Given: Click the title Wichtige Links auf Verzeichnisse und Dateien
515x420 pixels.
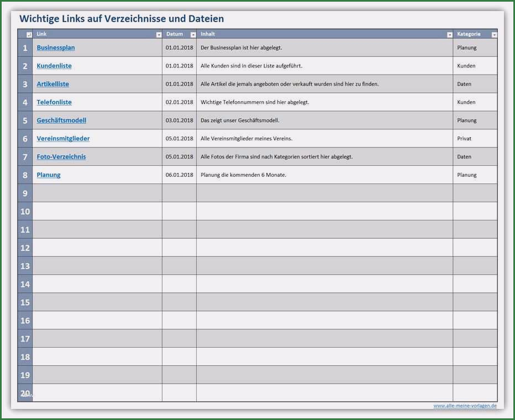Looking at the screenshot, I should 122,18.
